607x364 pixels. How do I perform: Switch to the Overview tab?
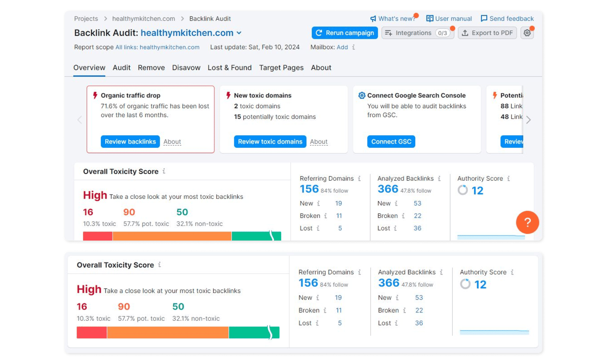89,67
